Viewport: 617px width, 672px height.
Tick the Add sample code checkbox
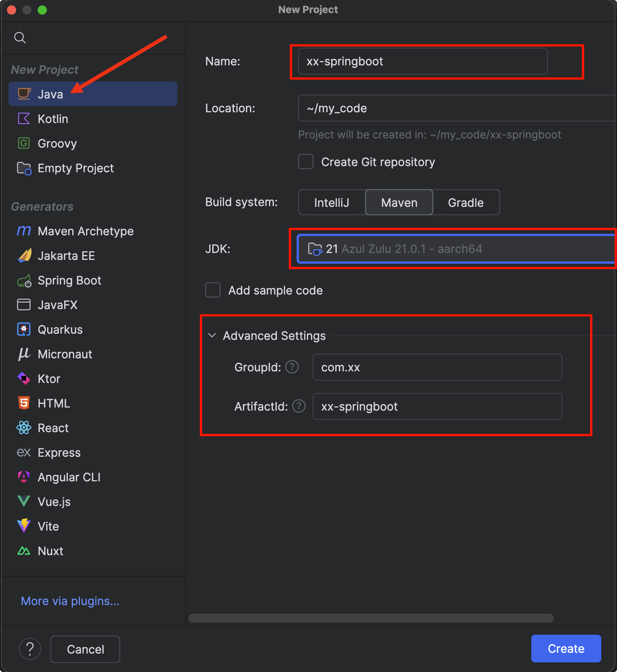click(x=213, y=290)
